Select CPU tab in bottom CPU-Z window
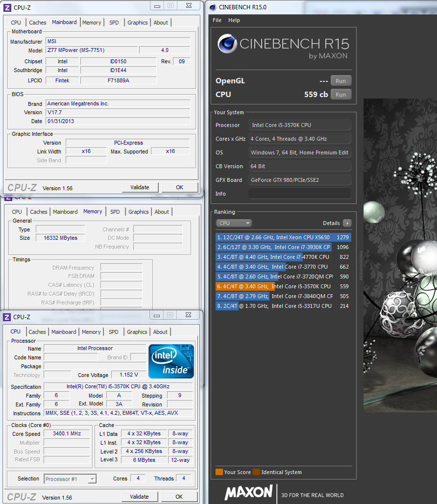Screen dimensions: 437x504 (15, 331)
